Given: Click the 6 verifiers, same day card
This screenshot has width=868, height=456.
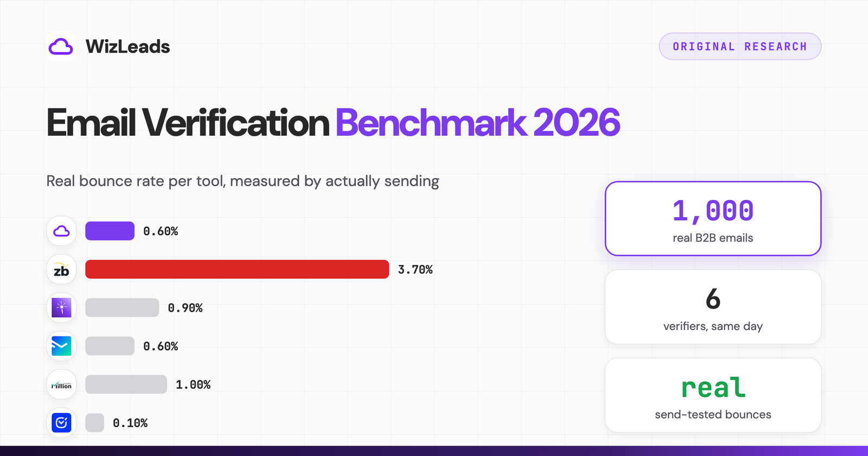Looking at the screenshot, I should 713,307.
